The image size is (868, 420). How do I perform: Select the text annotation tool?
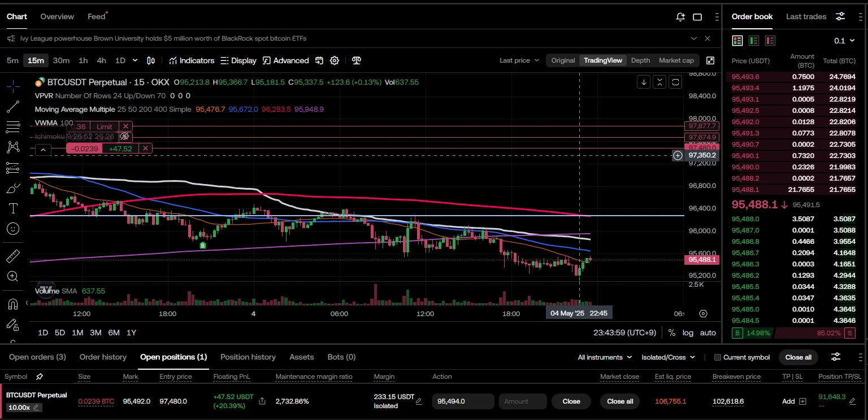tap(13, 208)
